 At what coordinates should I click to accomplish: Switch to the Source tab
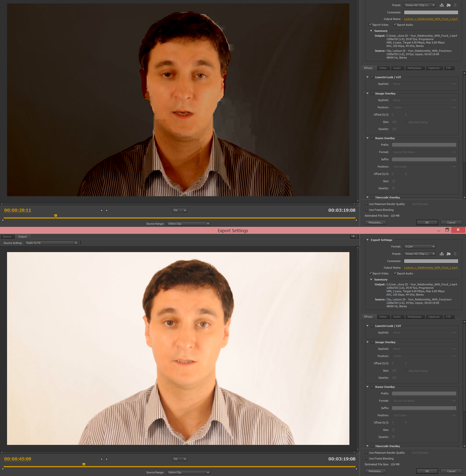(x=7, y=237)
